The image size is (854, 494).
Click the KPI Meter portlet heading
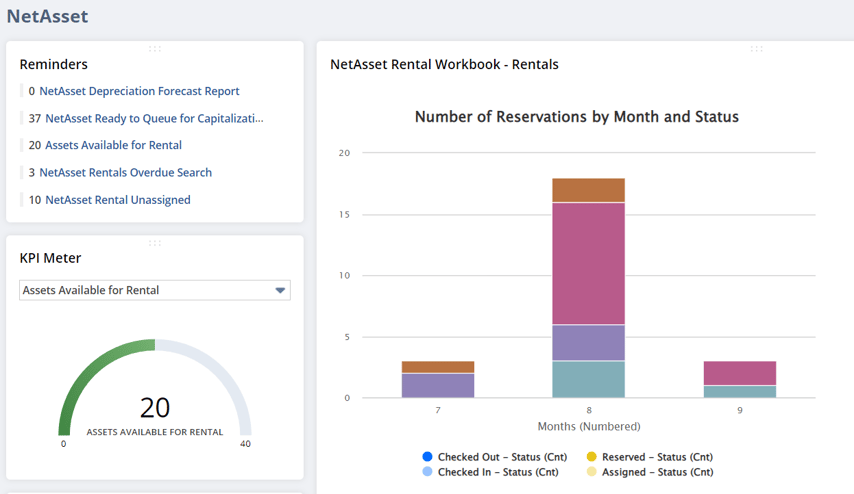pos(50,258)
